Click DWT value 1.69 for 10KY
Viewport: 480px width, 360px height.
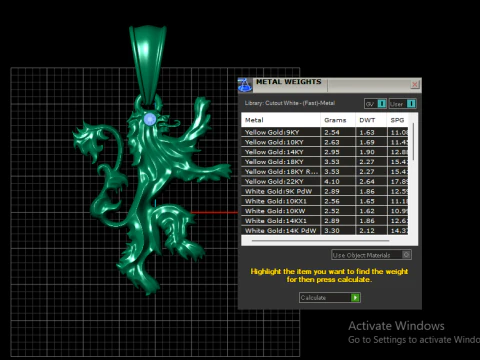(367, 142)
